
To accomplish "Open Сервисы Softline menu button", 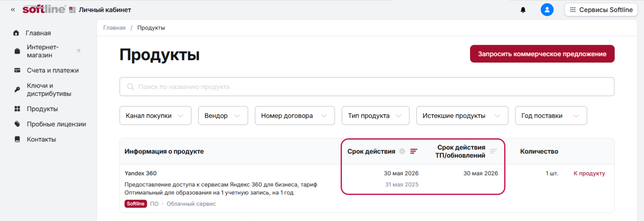I will click(601, 10).
